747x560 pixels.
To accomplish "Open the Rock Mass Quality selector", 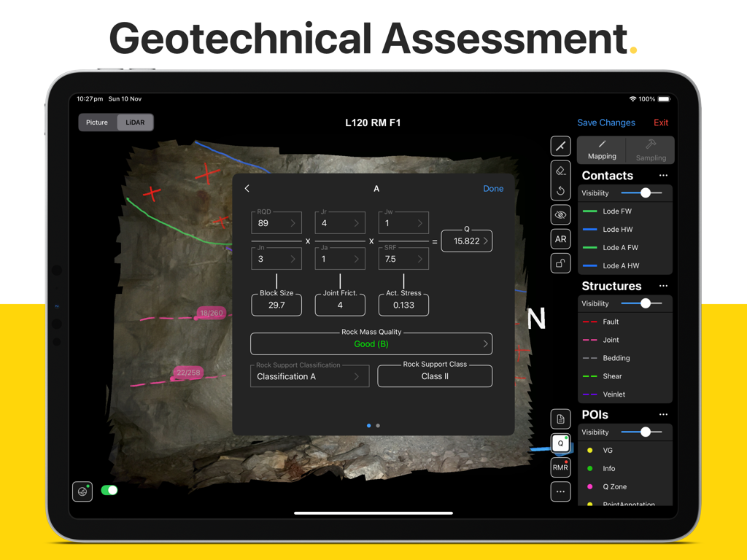I will 371,343.
